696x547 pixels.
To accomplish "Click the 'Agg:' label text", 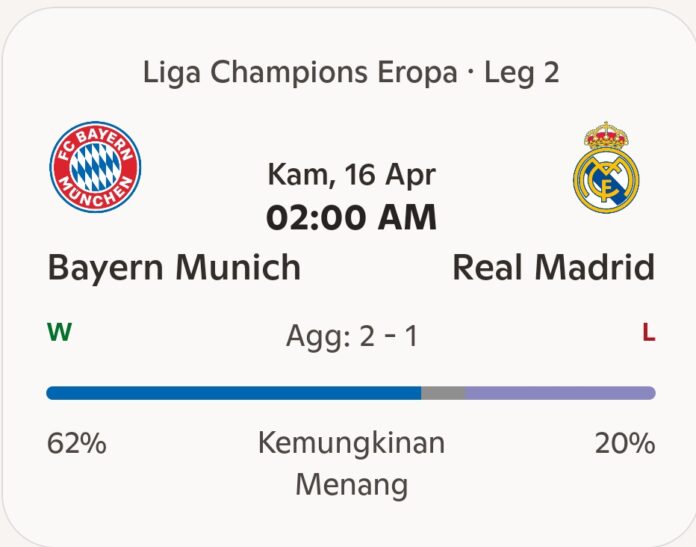I will pyautogui.click(x=318, y=336).
